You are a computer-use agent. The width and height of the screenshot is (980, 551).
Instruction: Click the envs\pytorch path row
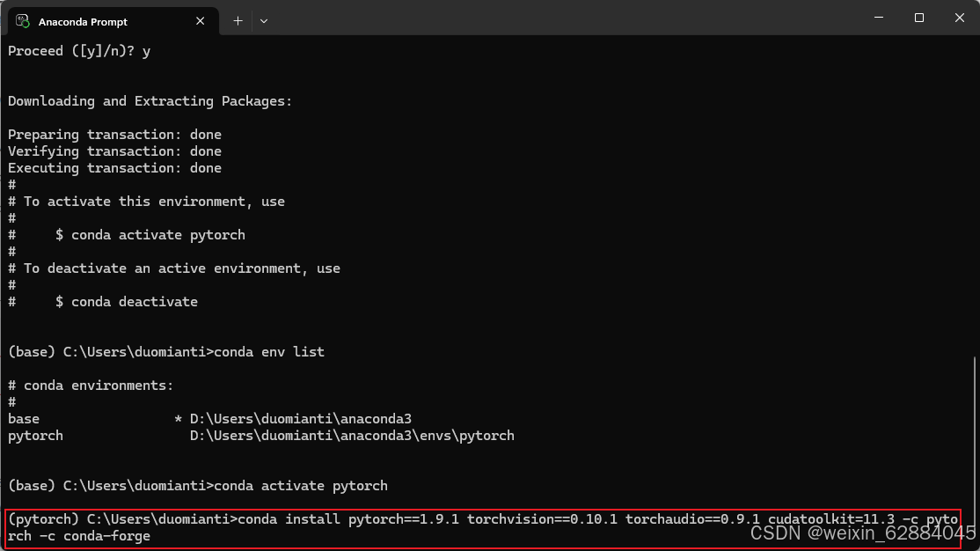[x=260, y=436]
